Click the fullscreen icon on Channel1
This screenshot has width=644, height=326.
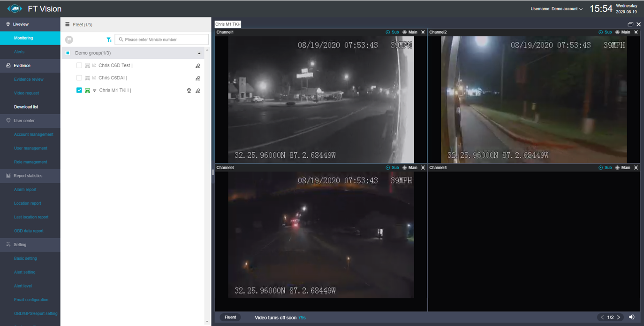tap(423, 32)
